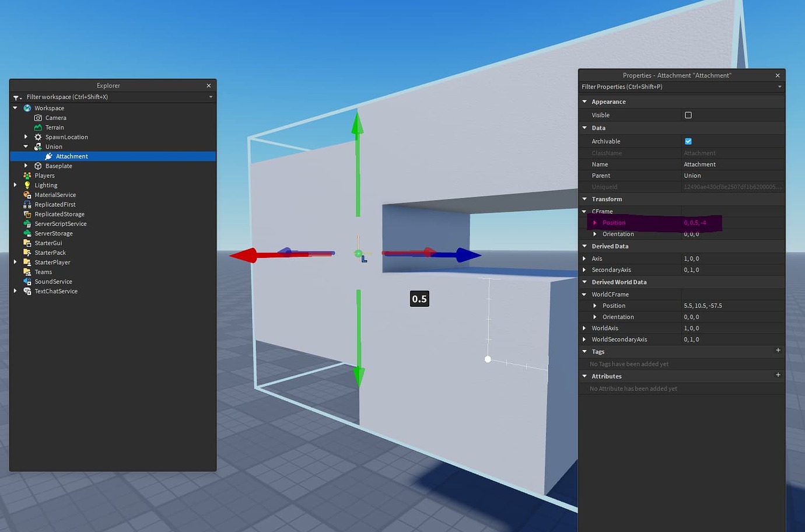This screenshot has width=805, height=532.
Task: Expand the StarterPlayer node
Action: pos(15,262)
